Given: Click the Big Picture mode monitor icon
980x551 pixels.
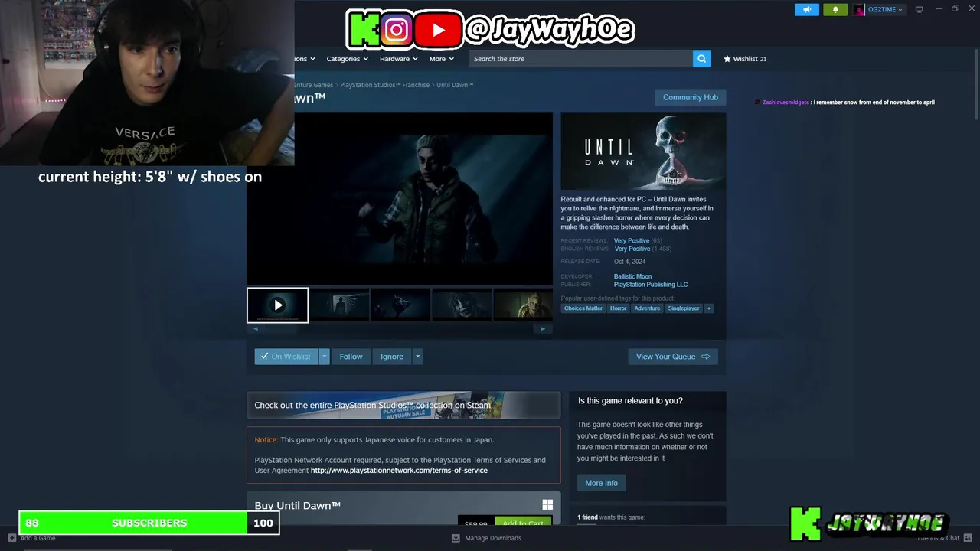Looking at the screenshot, I should tap(919, 9).
